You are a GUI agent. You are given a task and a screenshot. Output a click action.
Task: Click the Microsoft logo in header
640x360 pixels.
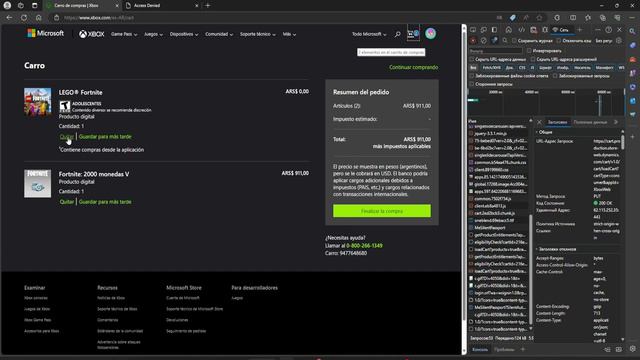pyautogui.click(x=45, y=33)
